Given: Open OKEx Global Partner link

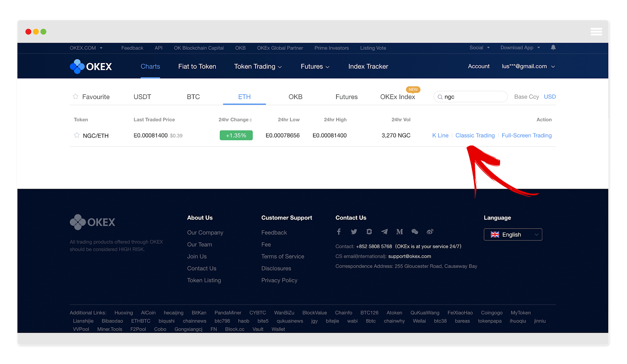Looking at the screenshot, I should [x=280, y=48].
